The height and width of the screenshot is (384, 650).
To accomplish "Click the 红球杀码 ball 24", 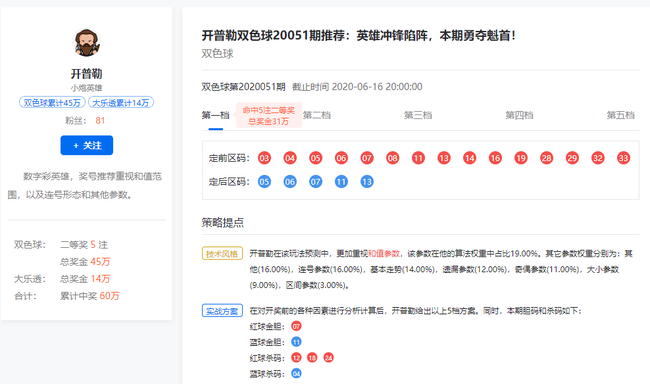I will [x=328, y=358].
